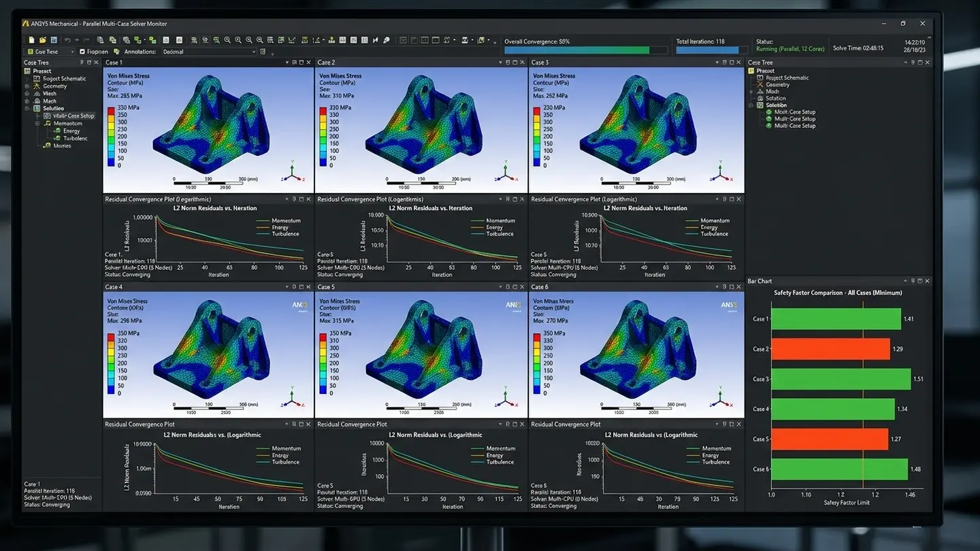Click the green status icon of first Multi-Case Setup
This screenshot has width=980, height=551.
click(x=769, y=112)
